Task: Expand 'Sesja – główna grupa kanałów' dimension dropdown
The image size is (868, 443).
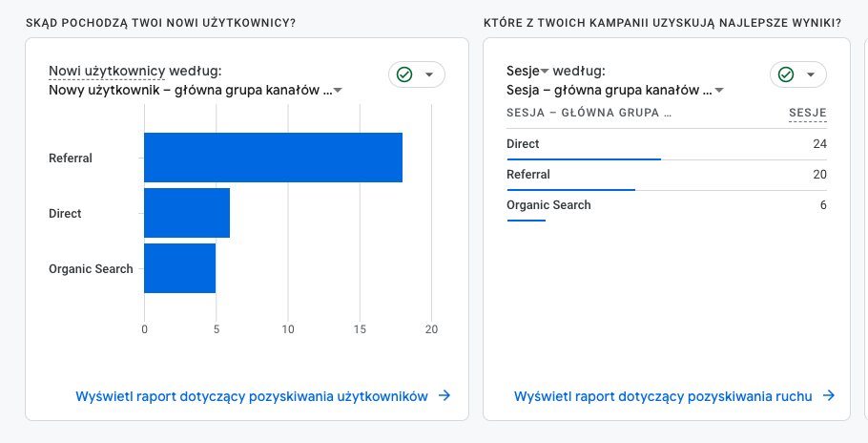Action: (x=615, y=91)
